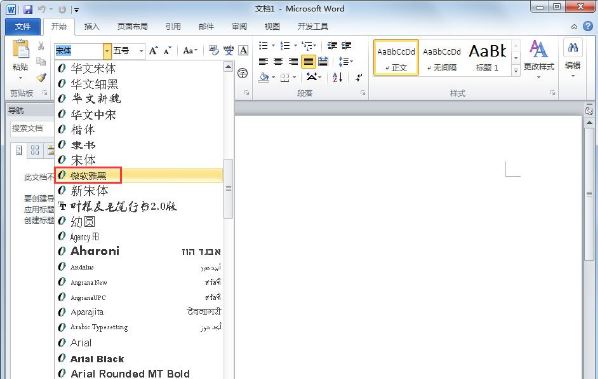Image resolution: width=598 pixels, height=379 pixels.
Task: Toggle Align Text Right
Action: point(293,61)
